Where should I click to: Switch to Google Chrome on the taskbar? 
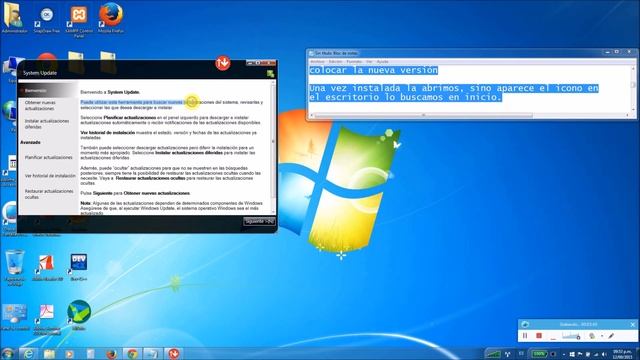coord(132,354)
